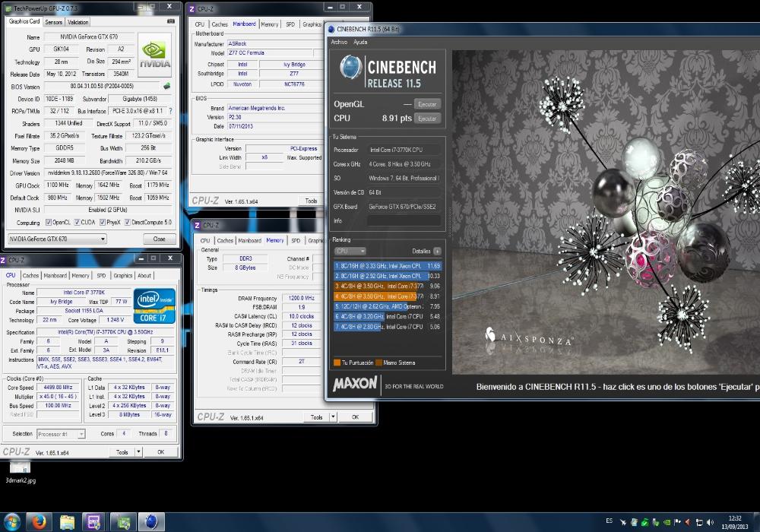Switch to Validation tab in GPU-Z
The width and height of the screenshot is (760, 532).
pyautogui.click(x=78, y=22)
